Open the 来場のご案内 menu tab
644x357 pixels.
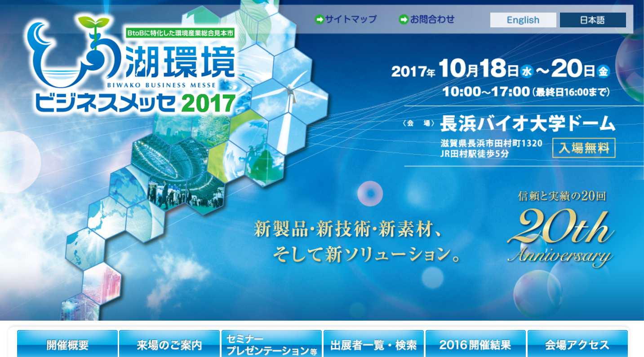pos(169,344)
